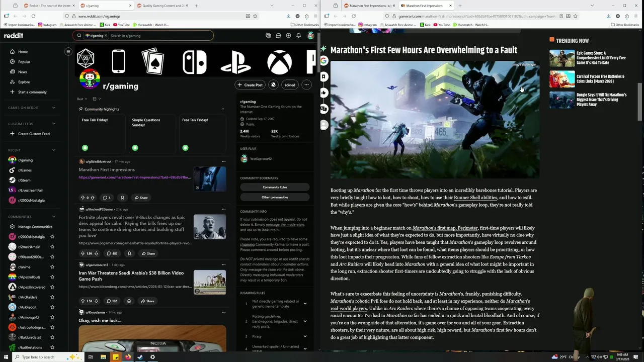The image size is (644, 362).
Task: Favorite r/2000sNostalgia with its star
Action: tap(52, 237)
